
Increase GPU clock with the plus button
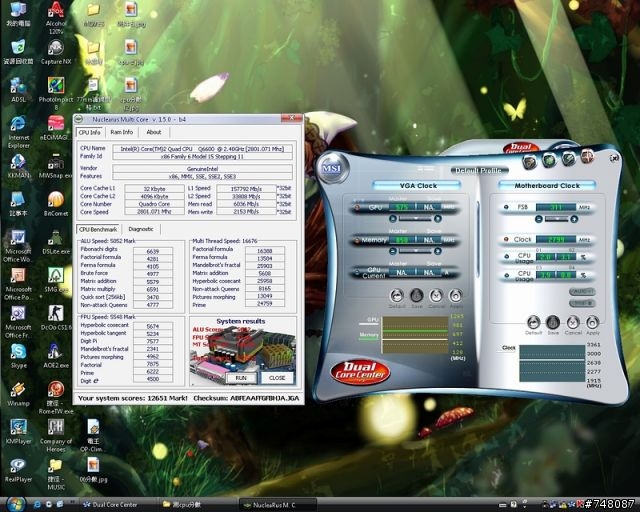tap(438, 219)
